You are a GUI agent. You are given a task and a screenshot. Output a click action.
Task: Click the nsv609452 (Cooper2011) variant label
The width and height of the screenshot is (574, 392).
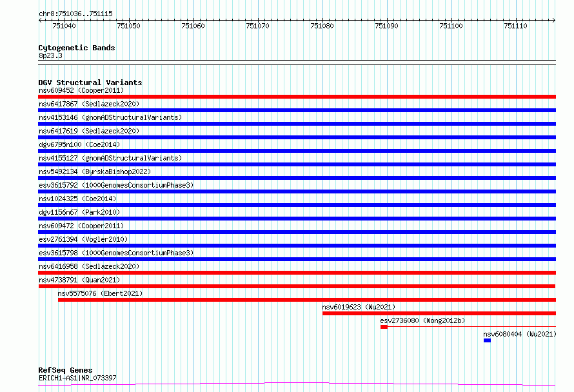pos(81,90)
